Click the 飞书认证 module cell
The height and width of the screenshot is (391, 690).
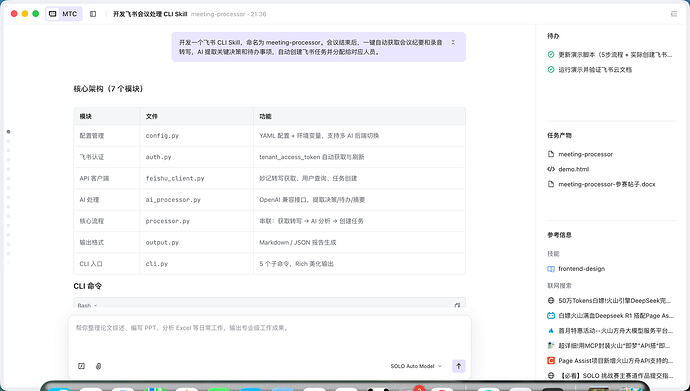[x=107, y=157]
